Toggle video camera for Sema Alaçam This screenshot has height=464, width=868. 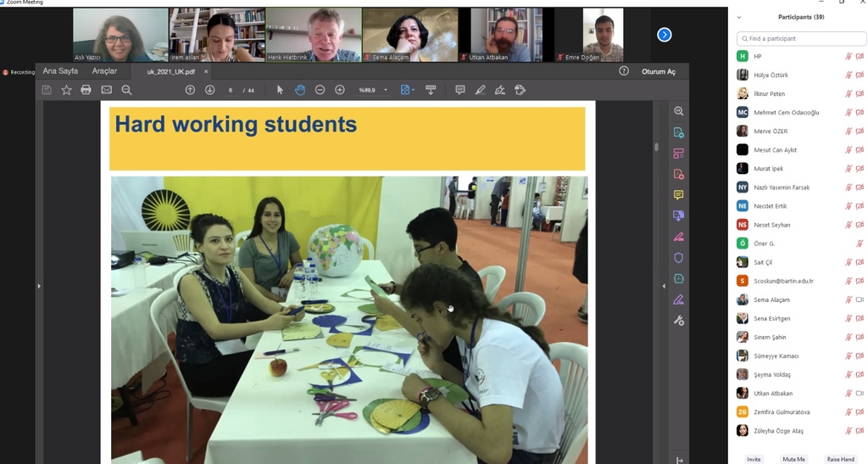[860, 299]
